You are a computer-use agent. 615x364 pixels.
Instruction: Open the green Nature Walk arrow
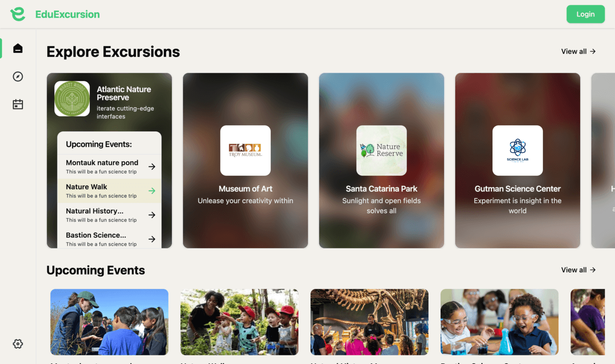[152, 191]
